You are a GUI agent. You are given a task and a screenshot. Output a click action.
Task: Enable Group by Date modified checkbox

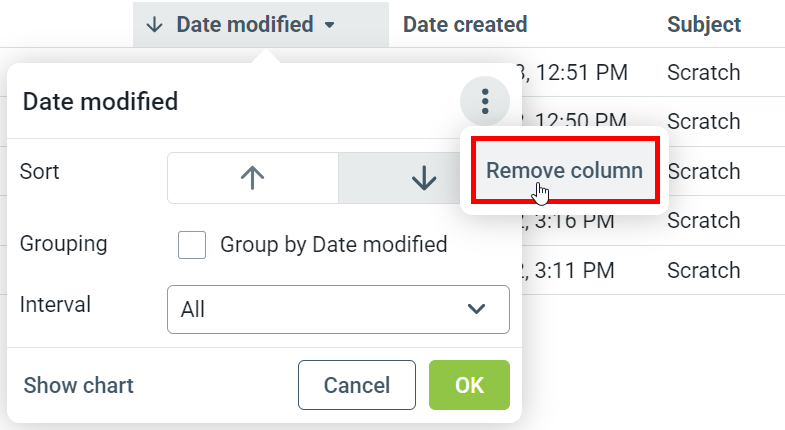[192, 244]
